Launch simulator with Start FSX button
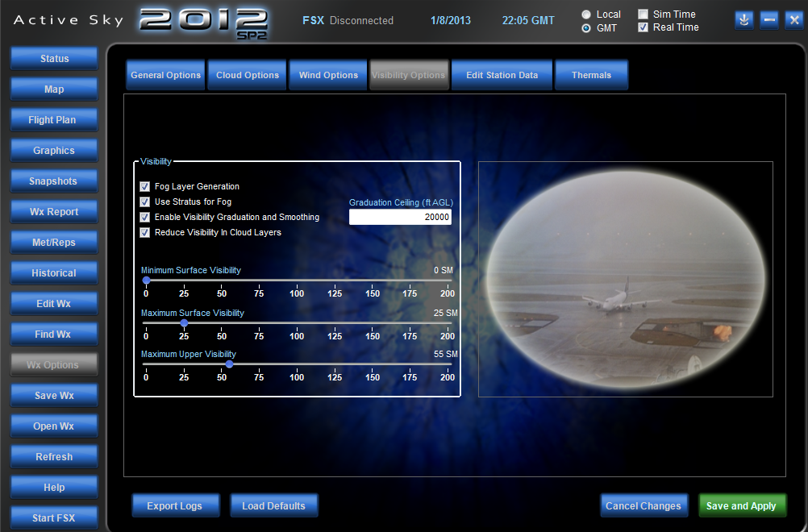Screen dimensions: 808x532 (x=54, y=518)
